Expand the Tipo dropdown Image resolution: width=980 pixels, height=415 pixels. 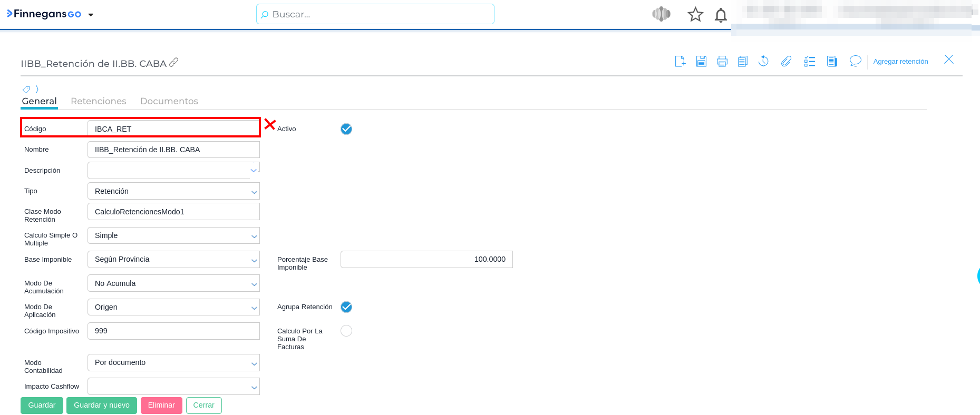(173, 191)
